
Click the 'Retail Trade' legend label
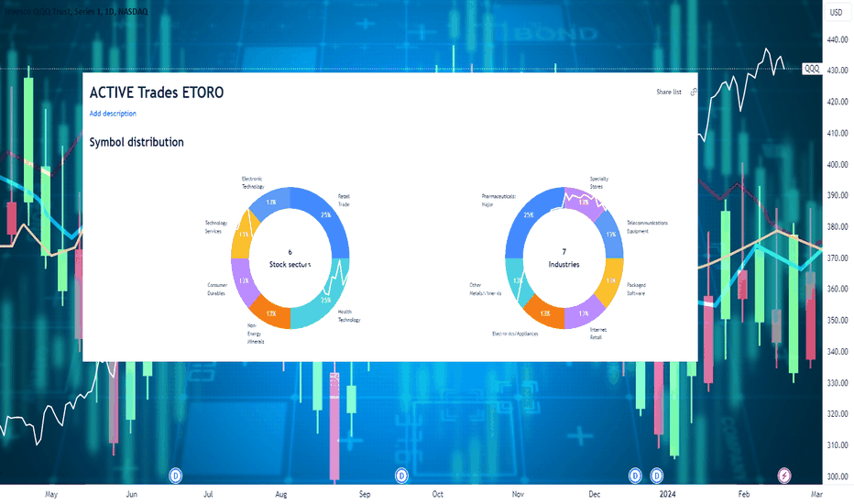point(344,200)
